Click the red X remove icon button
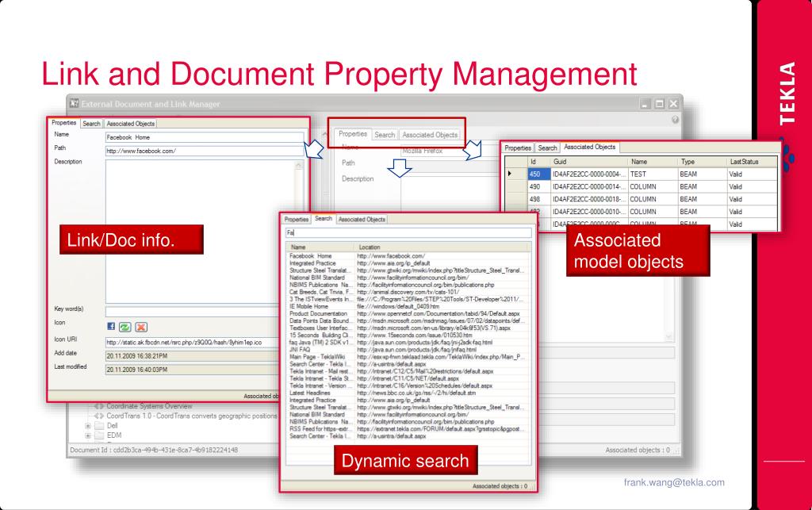812x510 pixels. click(141, 327)
